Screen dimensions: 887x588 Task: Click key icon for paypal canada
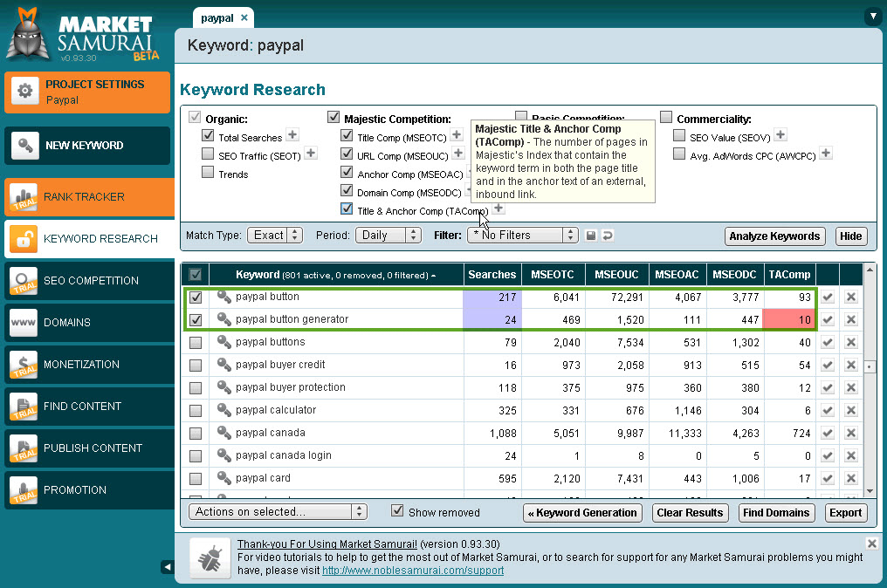(x=224, y=433)
